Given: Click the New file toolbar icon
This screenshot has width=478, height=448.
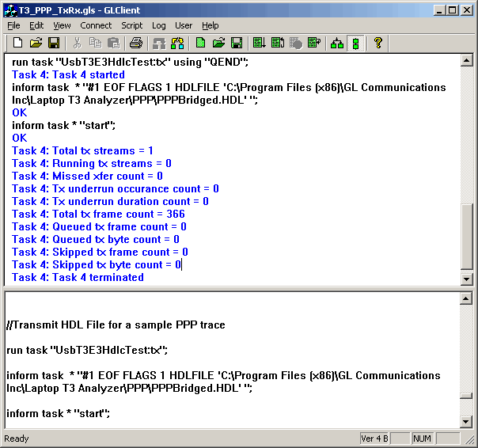Looking at the screenshot, I should tap(17, 43).
